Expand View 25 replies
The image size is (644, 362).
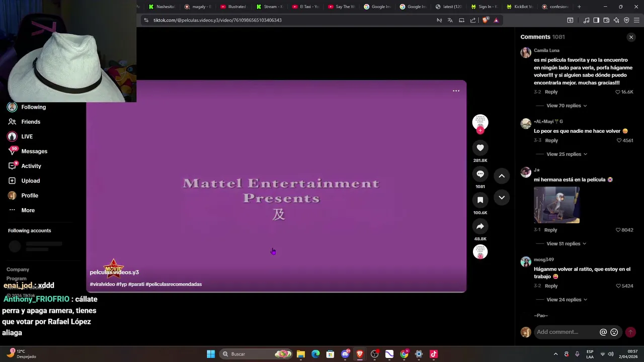[x=567, y=154]
